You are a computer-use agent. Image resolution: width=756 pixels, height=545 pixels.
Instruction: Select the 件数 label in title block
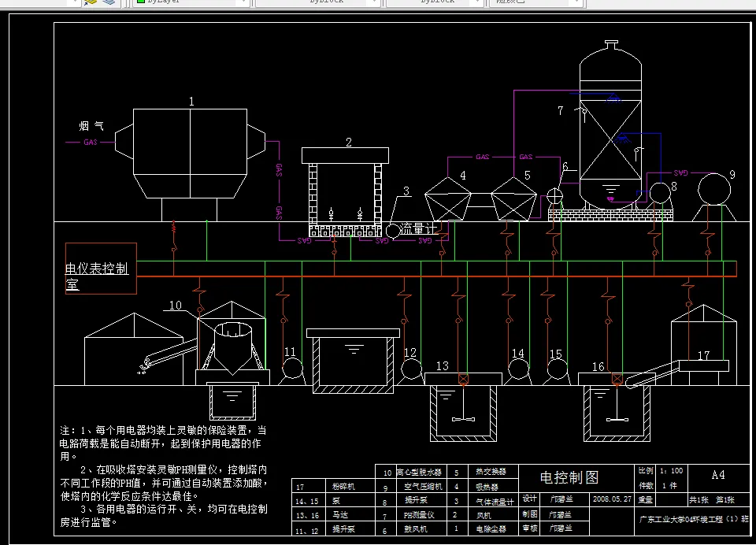[x=646, y=485]
